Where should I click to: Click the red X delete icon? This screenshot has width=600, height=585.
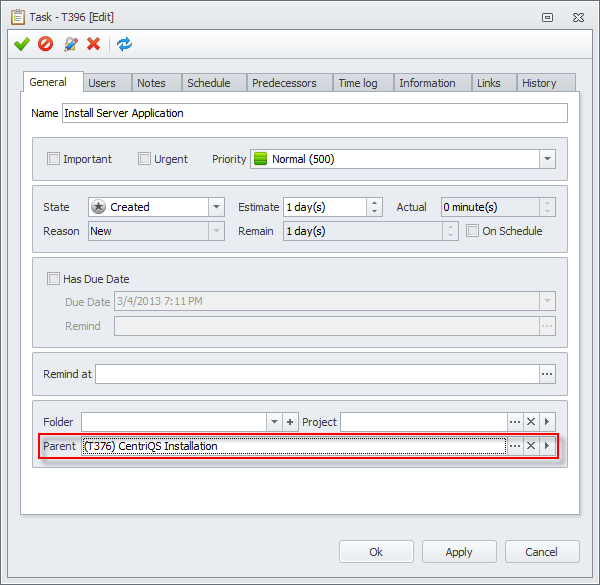[x=94, y=44]
